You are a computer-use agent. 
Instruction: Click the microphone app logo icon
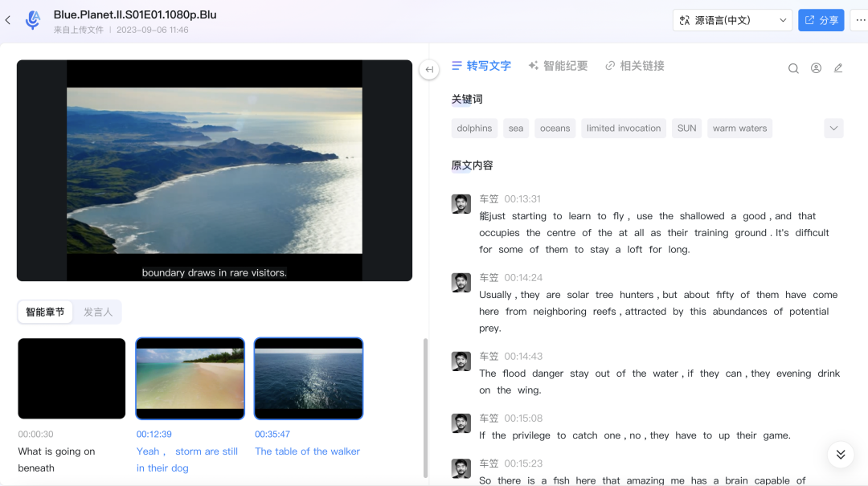pyautogui.click(x=33, y=20)
